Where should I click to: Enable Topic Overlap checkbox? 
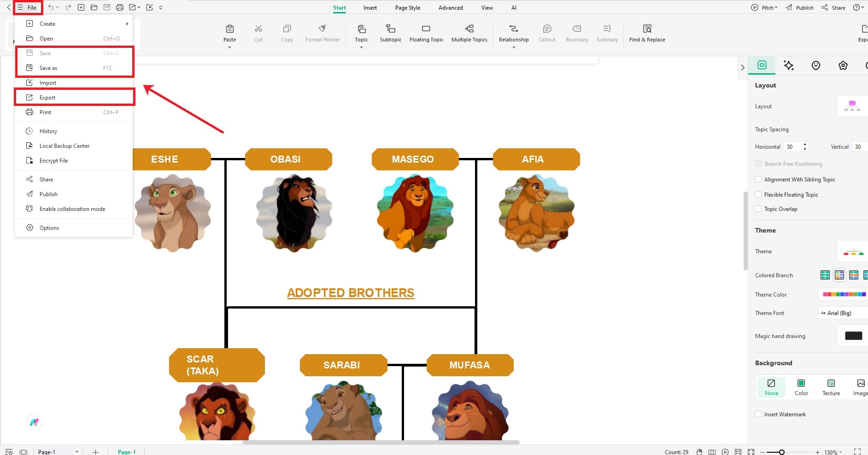coord(758,209)
